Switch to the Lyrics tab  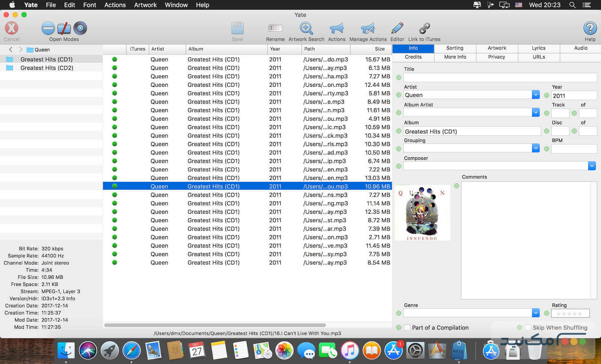(538, 48)
